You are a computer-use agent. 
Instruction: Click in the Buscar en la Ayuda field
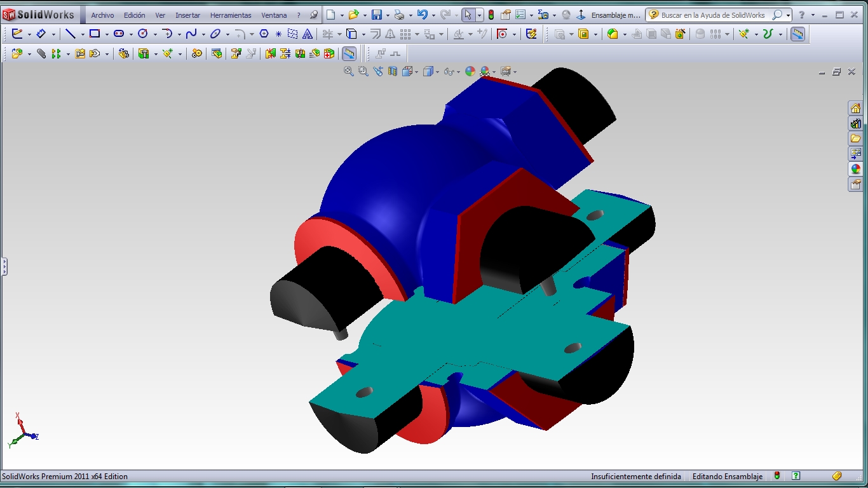tap(713, 15)
